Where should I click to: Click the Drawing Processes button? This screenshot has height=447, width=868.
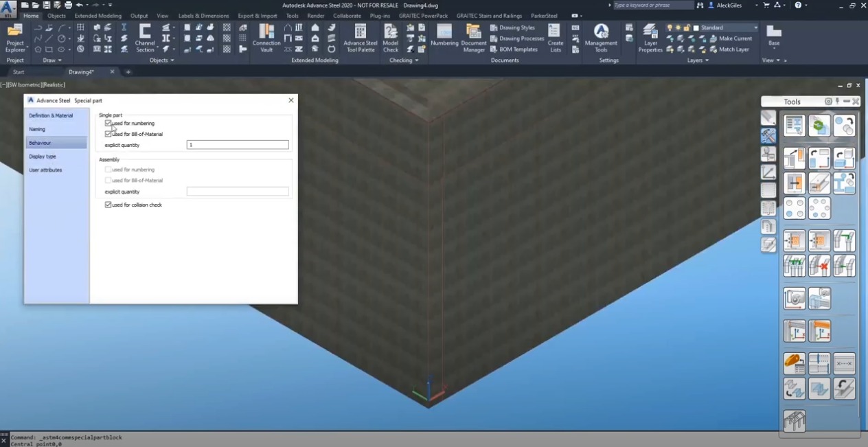[x=517, y=38]
